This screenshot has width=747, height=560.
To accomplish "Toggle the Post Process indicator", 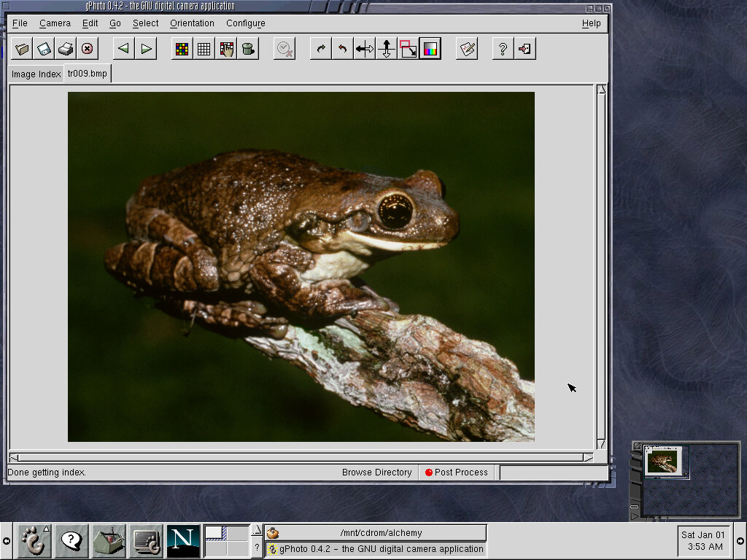I will (x=457, y=472).
